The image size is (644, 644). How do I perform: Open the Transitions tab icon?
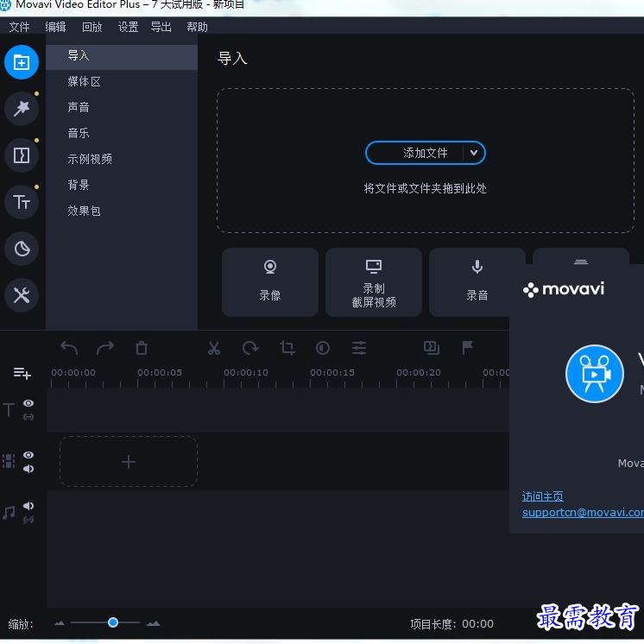22,155
